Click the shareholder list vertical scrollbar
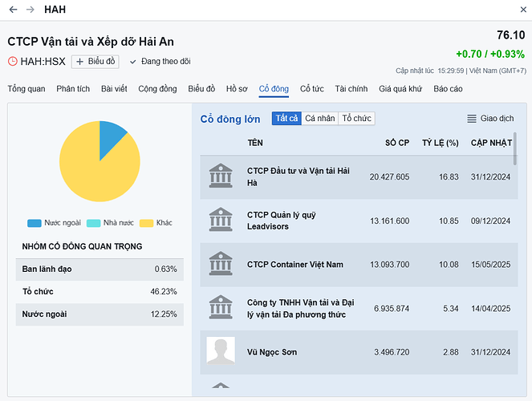The height and width of the screenshot is (401, 532). click(x=514, y=148)
